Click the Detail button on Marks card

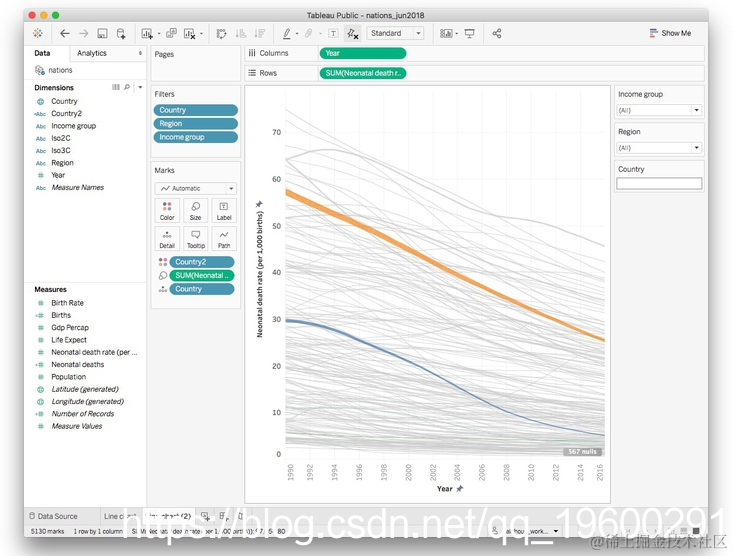click(x=167, y=238)
